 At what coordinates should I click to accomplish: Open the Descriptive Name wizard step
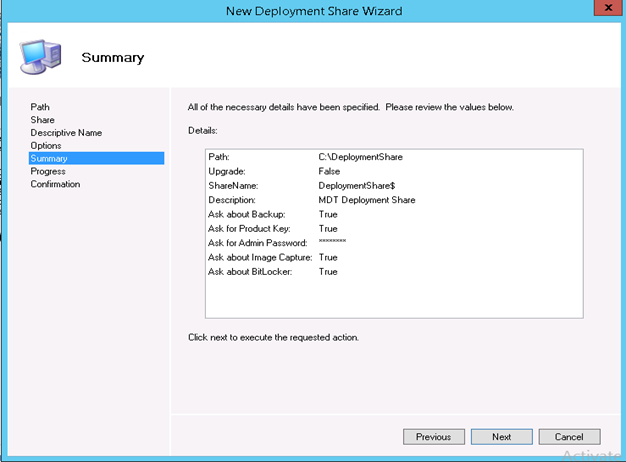(x=66, y=133)
